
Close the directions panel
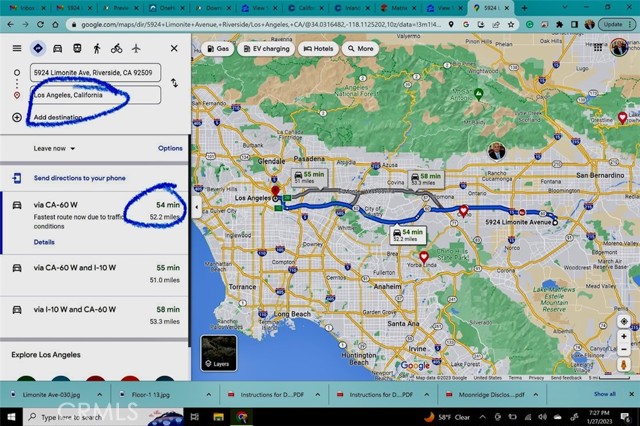pos(173,48)
